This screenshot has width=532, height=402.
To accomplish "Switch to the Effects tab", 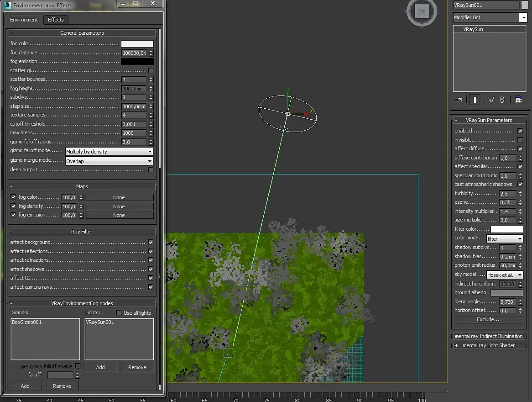I will point(56,20).
